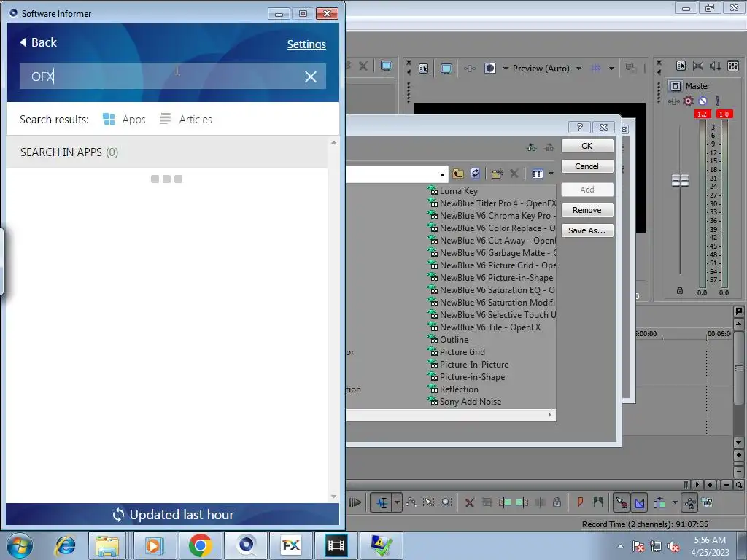Select Sony Add Noise plug-in
This screenshot has height=560, width=747.
(x=471, y=402)
